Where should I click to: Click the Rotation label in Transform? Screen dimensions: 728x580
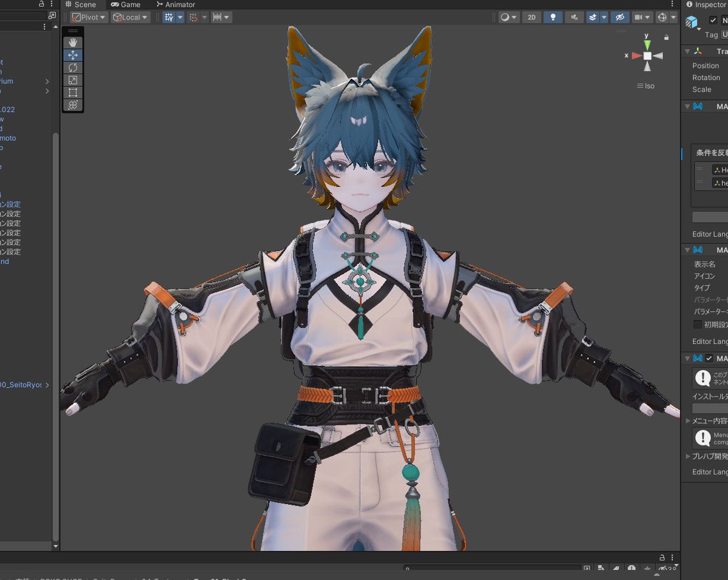click(x=706, y=78)
